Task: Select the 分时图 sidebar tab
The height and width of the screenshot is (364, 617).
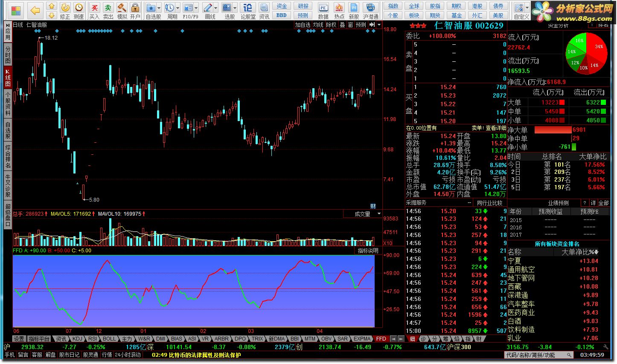Action: (8, 55)
